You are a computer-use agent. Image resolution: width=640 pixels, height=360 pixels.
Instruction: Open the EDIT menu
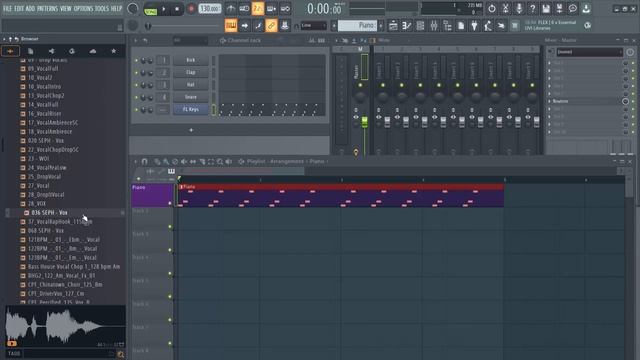click(19, 8)
